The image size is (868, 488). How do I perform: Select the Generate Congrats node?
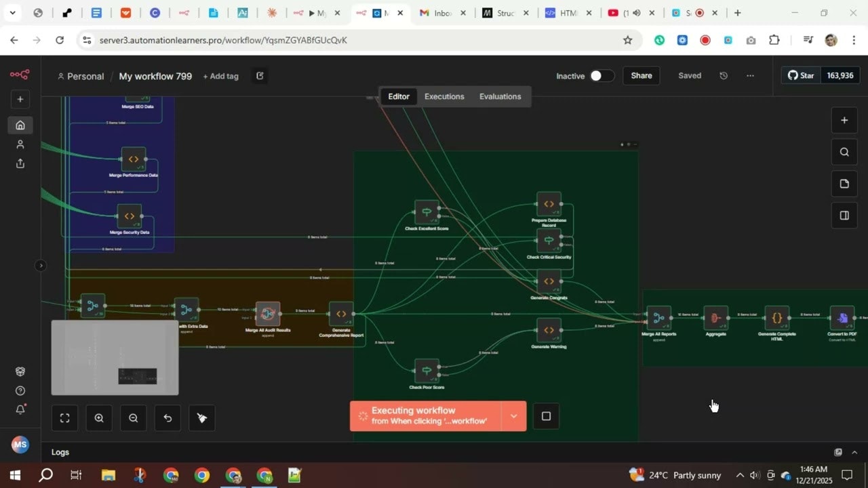click(x=549, y=281)
